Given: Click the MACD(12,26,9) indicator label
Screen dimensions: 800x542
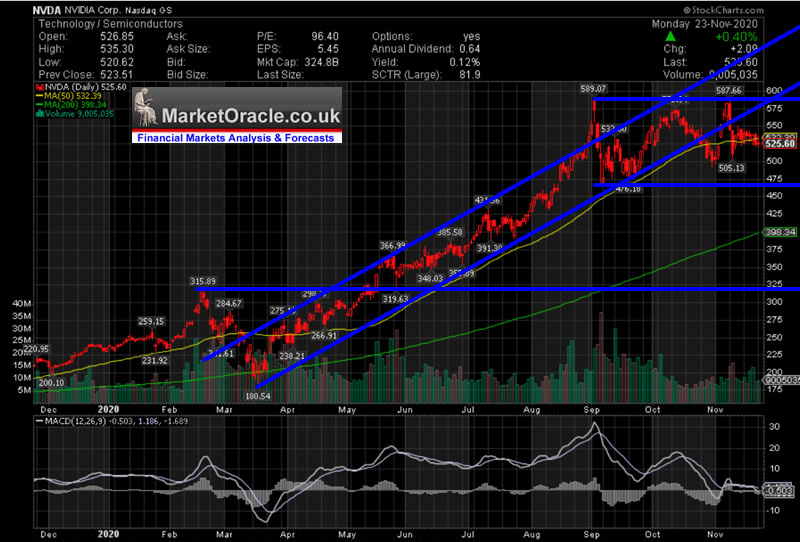Looking at the screenshot, I should [x=77, y=422].
